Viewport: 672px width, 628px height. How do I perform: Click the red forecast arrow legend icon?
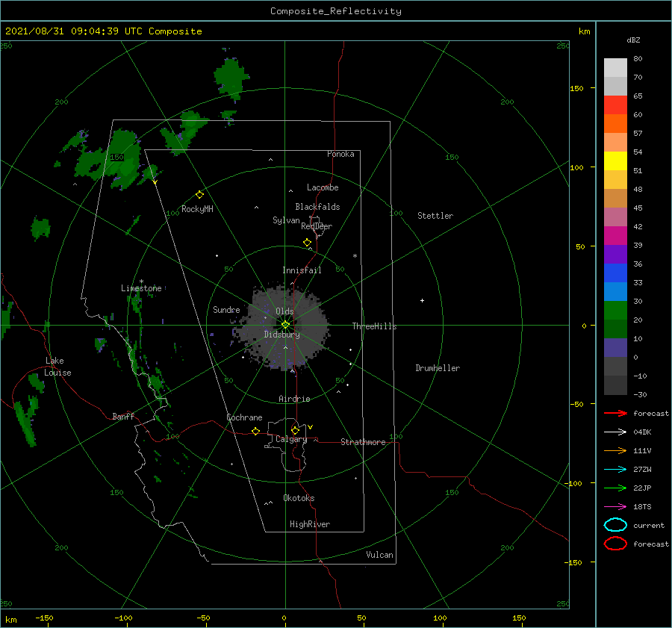[615, 413]
